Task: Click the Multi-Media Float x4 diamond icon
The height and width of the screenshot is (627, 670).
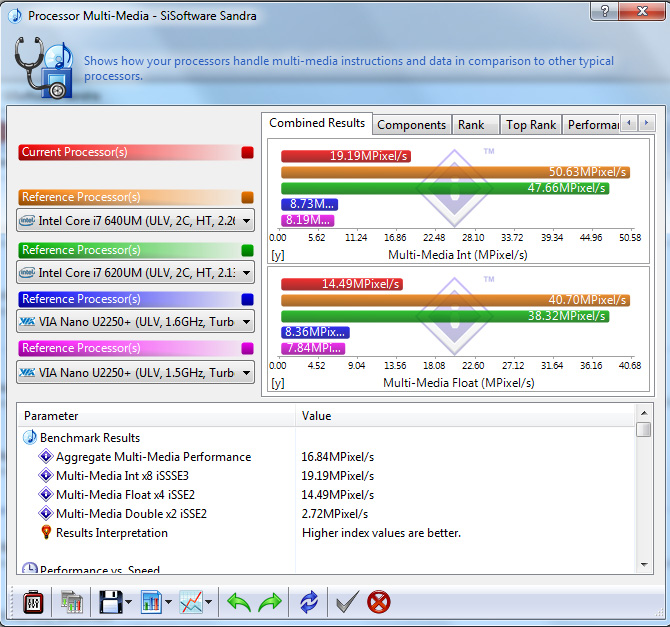Action: click(x=45, y=494)
